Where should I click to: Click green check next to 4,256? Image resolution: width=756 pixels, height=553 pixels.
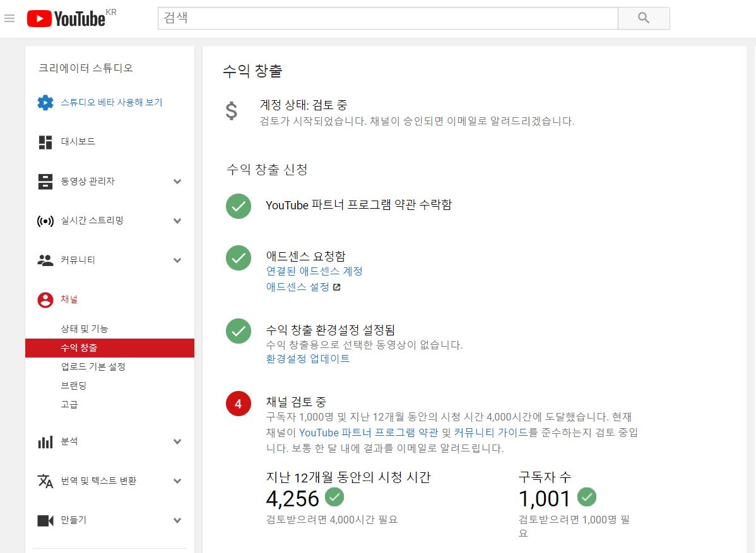click(x=334, y=497)
